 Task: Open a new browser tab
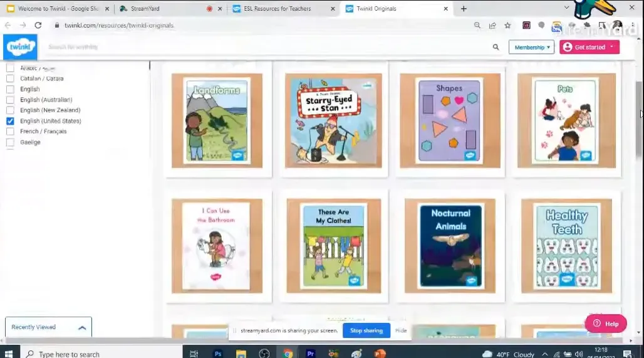pyautogui.click(x=464, y=9)
